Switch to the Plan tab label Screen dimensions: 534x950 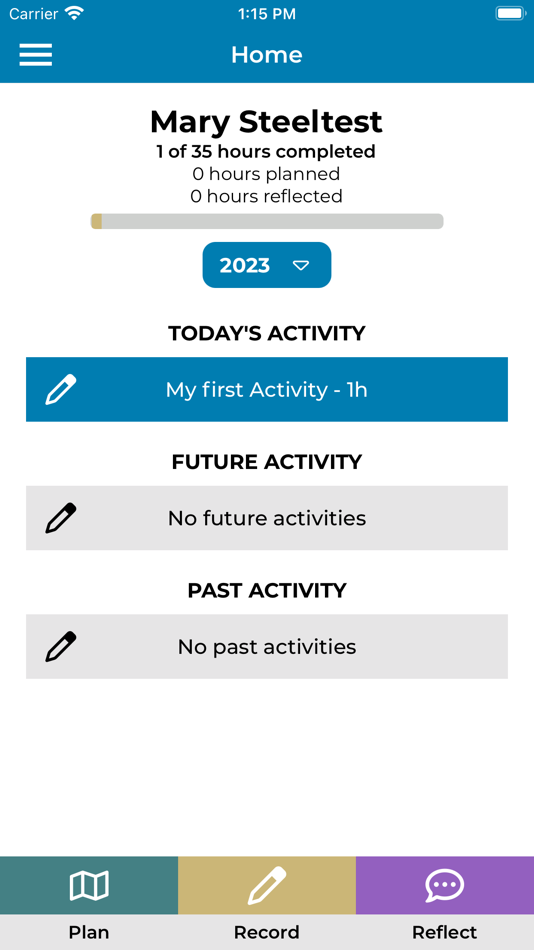[89, 932]
